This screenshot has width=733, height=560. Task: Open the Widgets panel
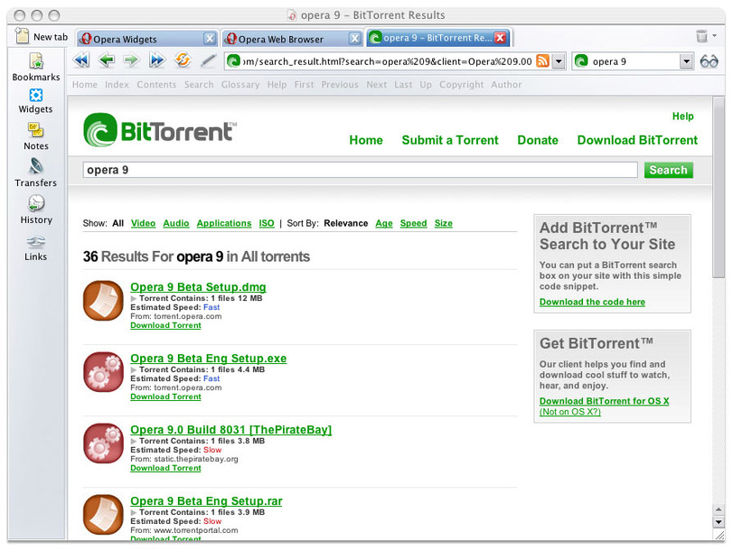click(36, 100)
